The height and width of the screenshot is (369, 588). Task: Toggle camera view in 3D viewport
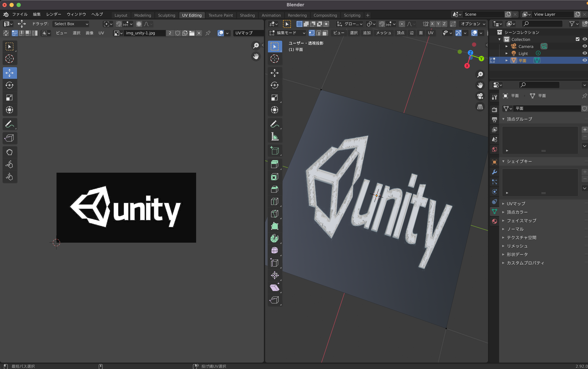480,96
